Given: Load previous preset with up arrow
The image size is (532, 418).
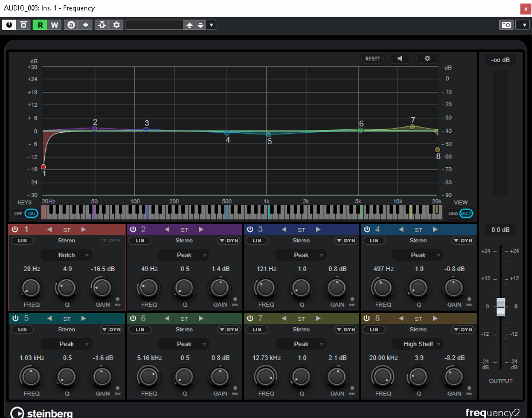Looking at the screenshot, I should coord(189,25).
